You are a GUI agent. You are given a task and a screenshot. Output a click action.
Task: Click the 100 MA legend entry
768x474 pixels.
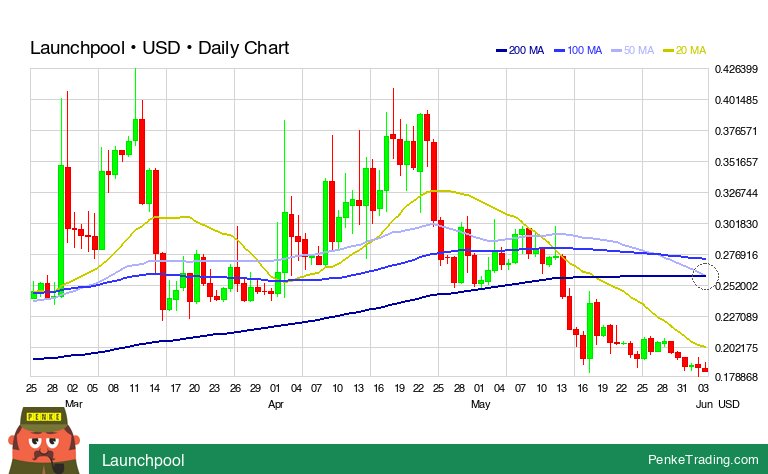pos(578,50)
